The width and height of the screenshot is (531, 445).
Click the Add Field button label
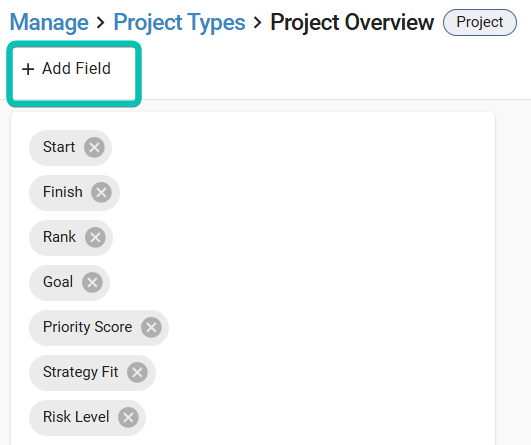(x=77, y=68)
